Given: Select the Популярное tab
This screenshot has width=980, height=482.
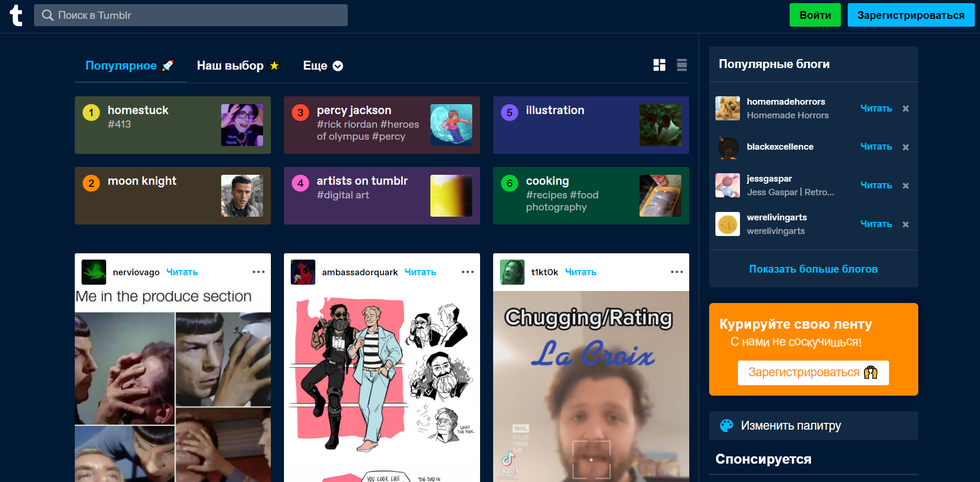Looking at the screenshot, I should tap(130, 65).
